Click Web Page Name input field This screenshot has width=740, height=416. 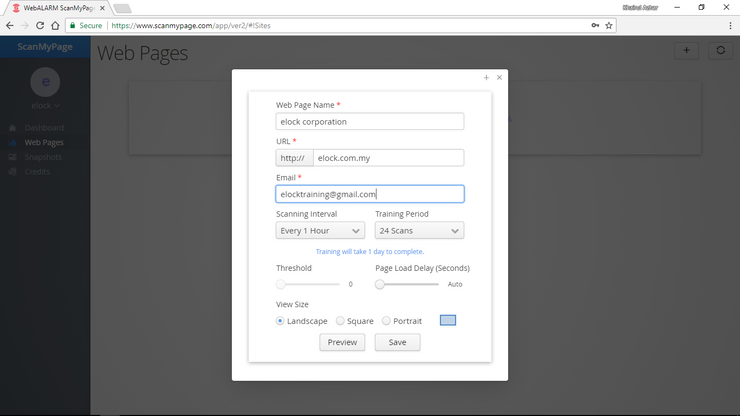[x=370, y=121]
